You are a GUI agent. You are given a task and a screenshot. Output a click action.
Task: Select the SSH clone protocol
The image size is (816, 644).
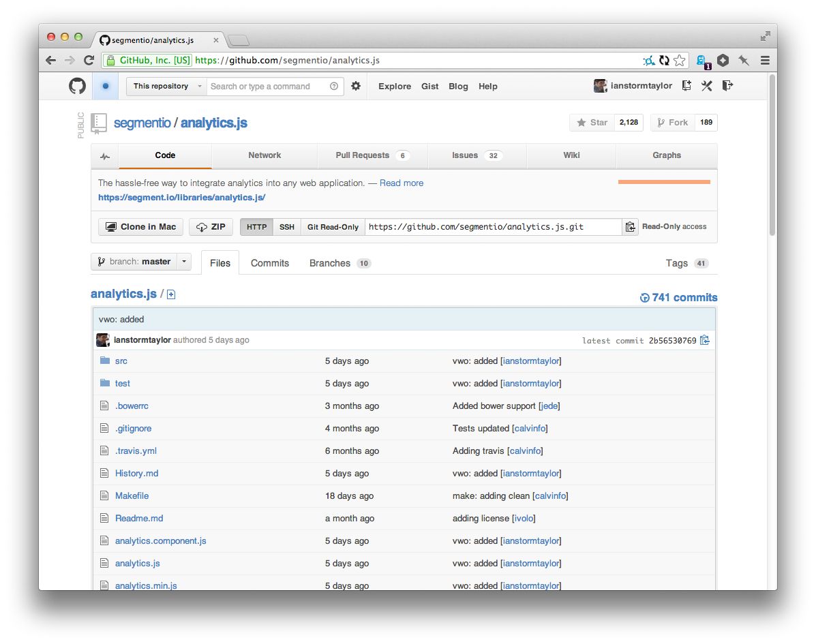click(287, 227)
